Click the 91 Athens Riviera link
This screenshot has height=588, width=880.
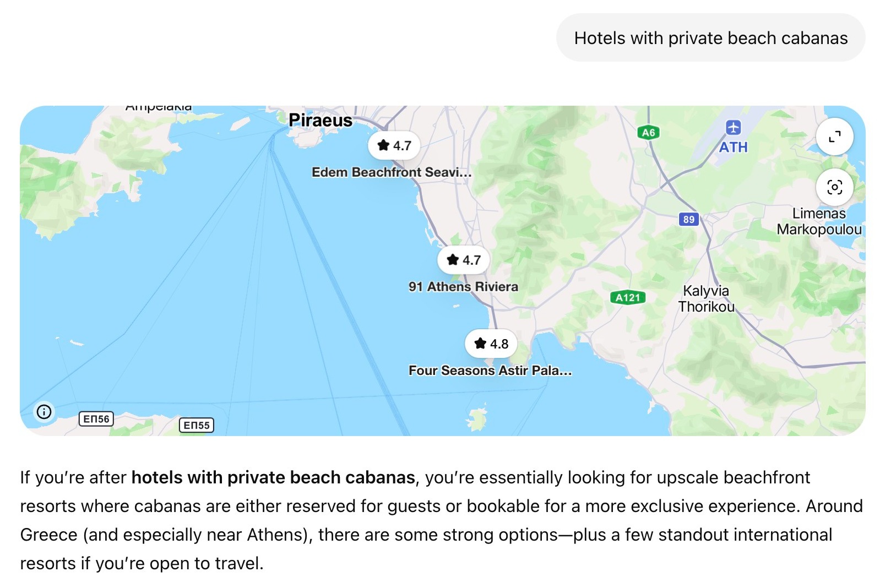coord(463,286)
